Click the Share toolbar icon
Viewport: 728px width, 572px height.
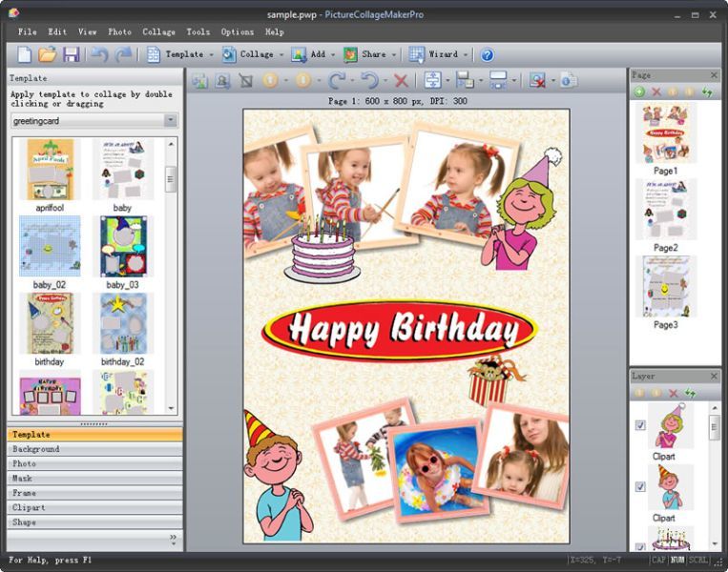(350, 54)
